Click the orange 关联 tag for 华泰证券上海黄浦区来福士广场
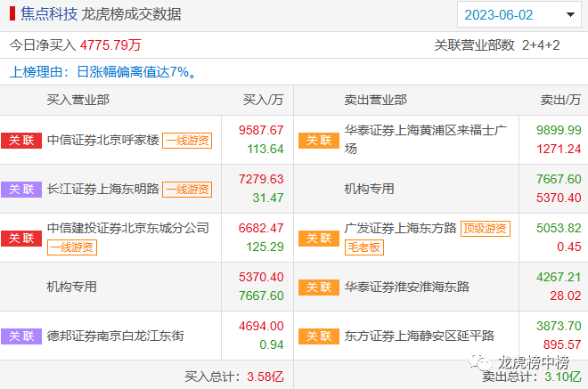Image resolution: width=588 pixels, height=389 pixels. point(319,141)
